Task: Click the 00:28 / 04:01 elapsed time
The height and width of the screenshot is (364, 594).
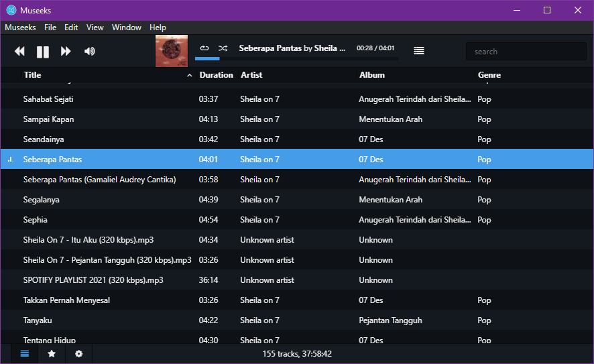Action: (x=375, y=48)
